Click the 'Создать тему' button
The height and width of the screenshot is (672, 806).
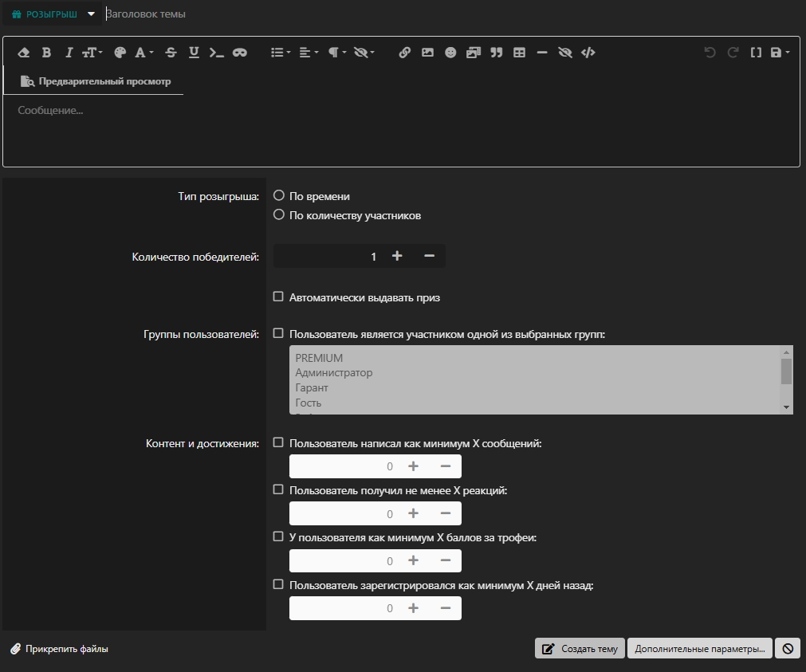coord(580,648)
